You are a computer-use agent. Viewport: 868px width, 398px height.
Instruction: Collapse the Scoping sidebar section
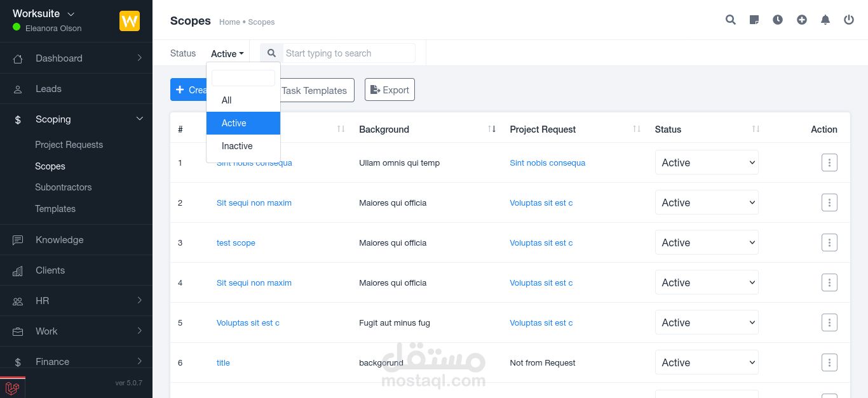[139, 119]
